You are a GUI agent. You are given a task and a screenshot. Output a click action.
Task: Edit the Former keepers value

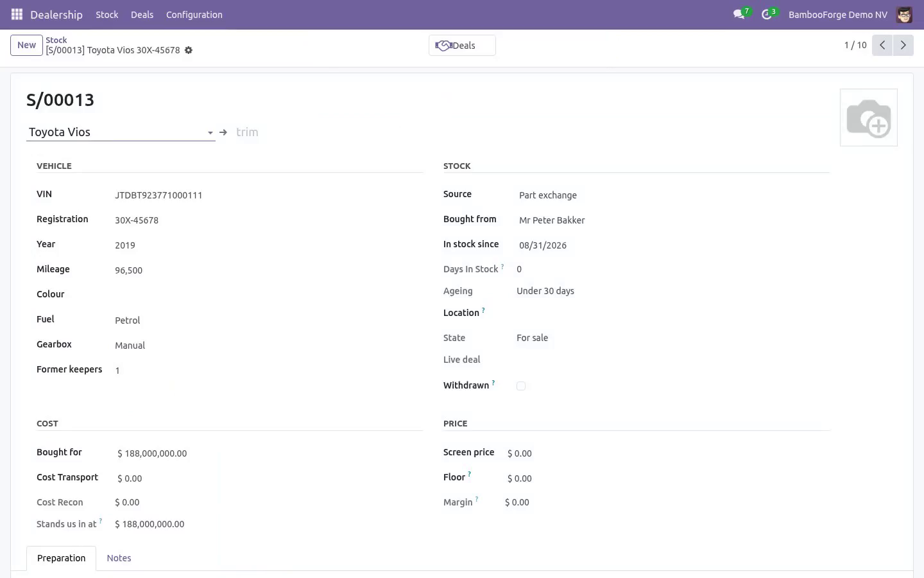(x=266, y=371)
